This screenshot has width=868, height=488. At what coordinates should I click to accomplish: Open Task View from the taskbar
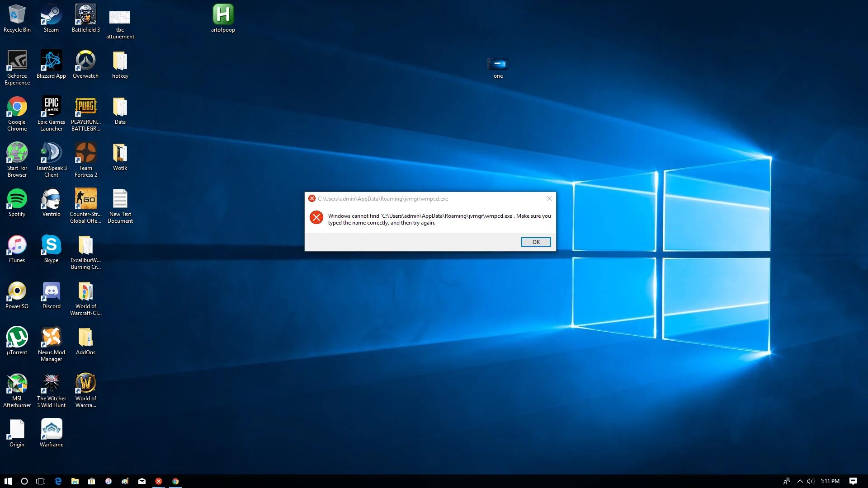(41, 481)
